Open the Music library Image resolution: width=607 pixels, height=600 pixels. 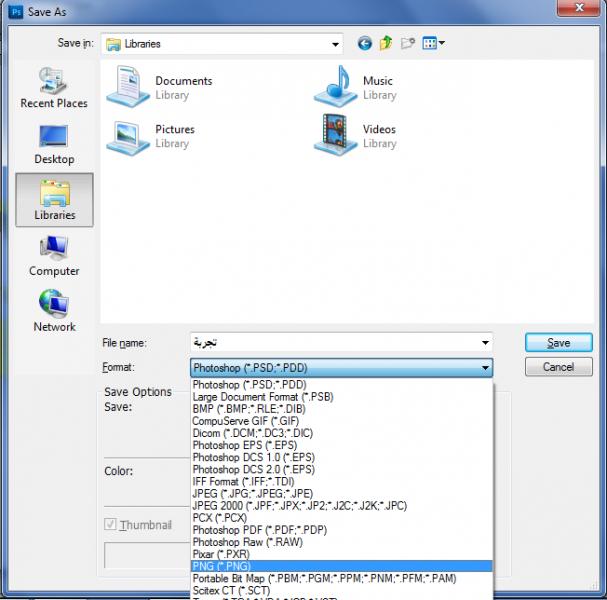[x=355, y=87]
